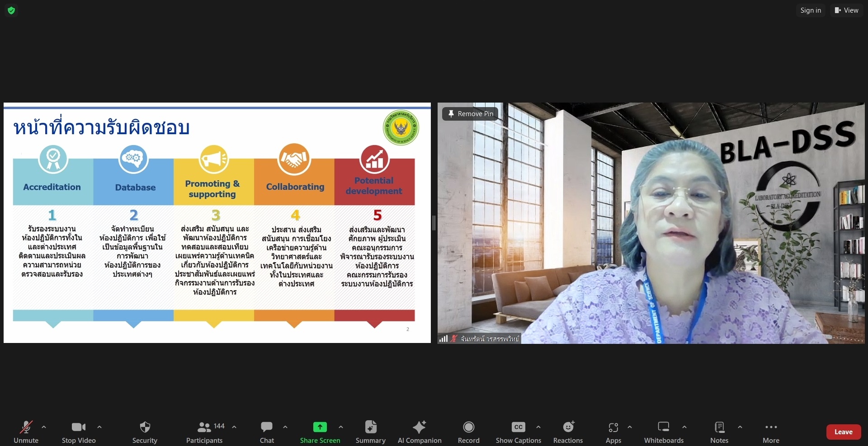Open the Chat panel
Viewport: 868px width, 446px height.
267,432
